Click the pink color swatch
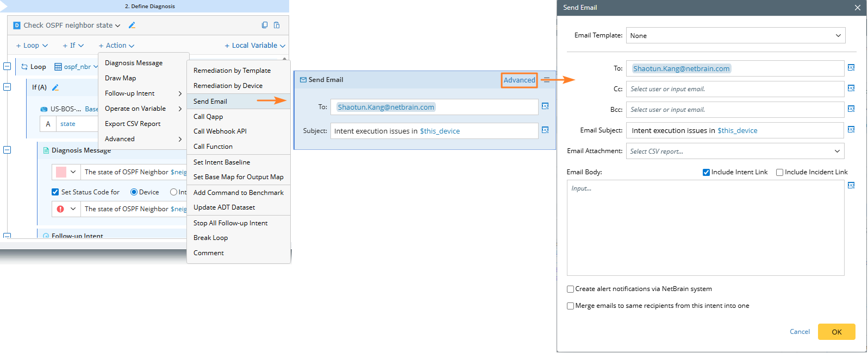This screenshot has width=868, height=354. coord(61,172)
